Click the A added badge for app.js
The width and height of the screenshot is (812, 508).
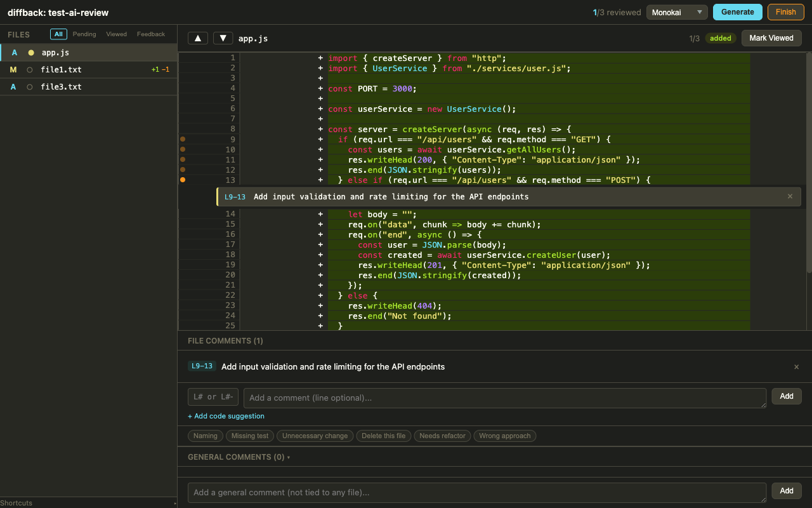pyautogui.click(x=14, y=53)
